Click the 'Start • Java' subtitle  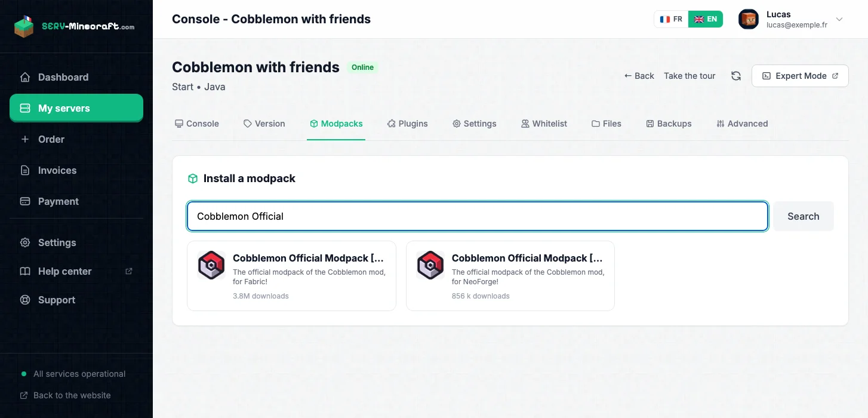point(199,87)
